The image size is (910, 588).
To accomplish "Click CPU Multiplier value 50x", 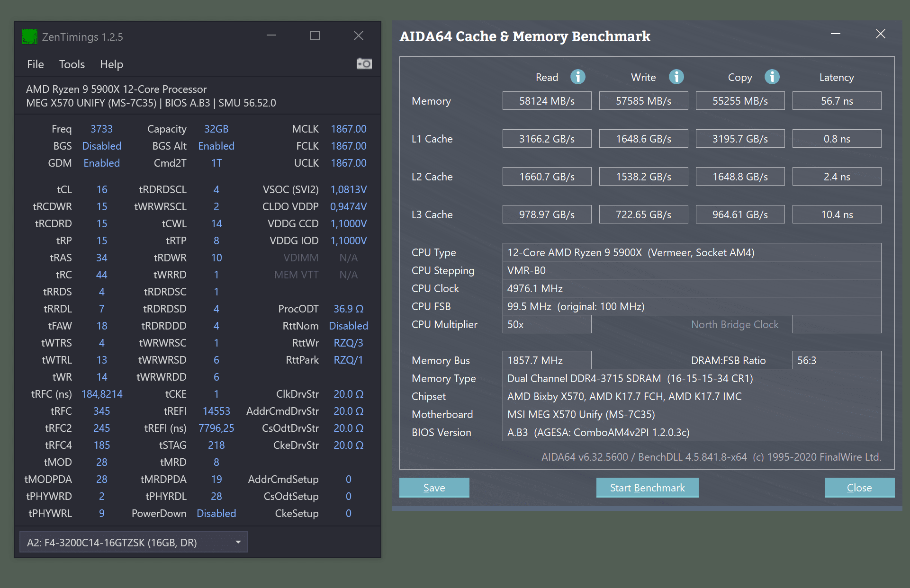I will click(547, 324).
